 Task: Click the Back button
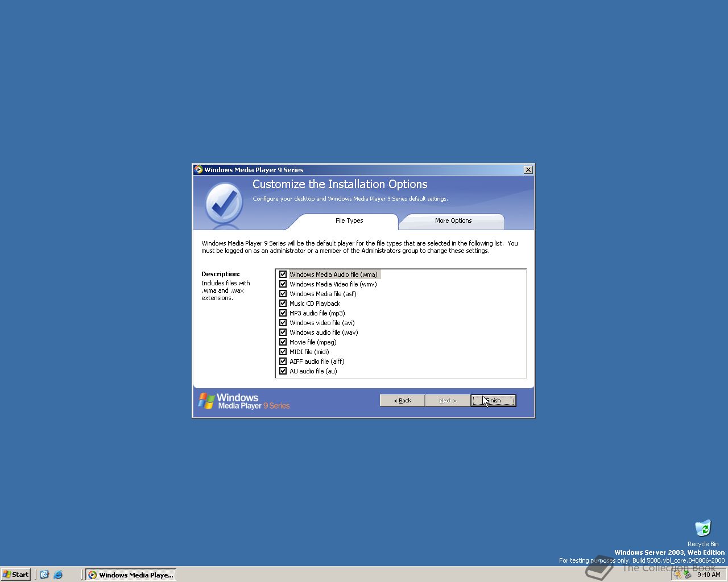[402, 401]
